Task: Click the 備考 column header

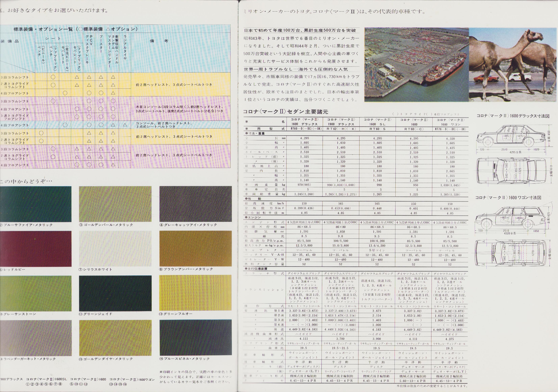Action: pos(159,41)
